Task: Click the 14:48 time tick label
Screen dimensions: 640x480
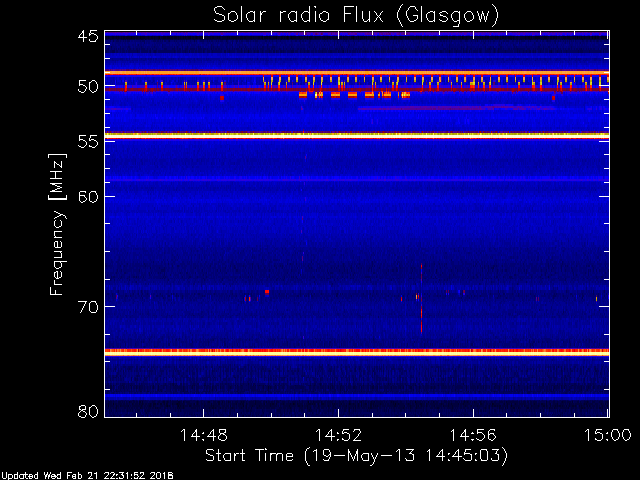Action: [204, 435]
